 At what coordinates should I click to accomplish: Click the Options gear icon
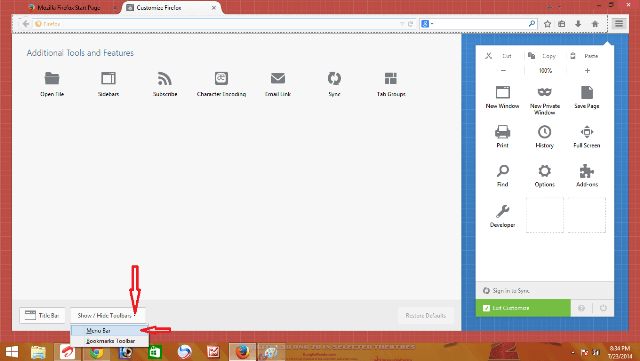click(x=544, y=171)
